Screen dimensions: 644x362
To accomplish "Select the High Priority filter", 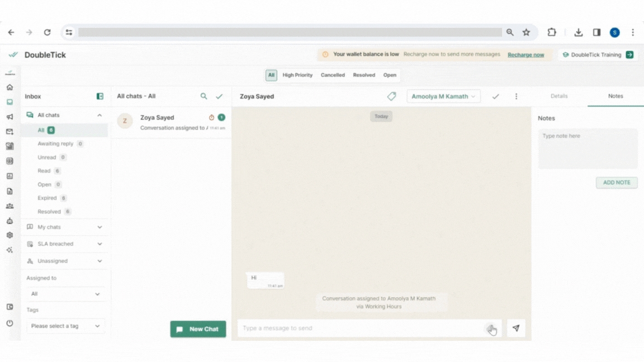I will 297,75.
